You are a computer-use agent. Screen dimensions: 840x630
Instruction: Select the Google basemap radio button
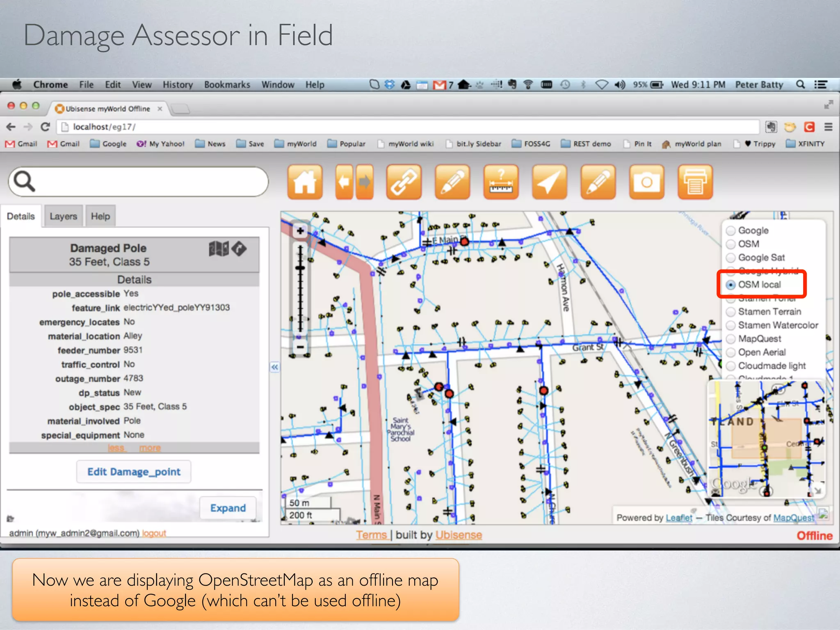pyautogui.click(x=730, y=231)
